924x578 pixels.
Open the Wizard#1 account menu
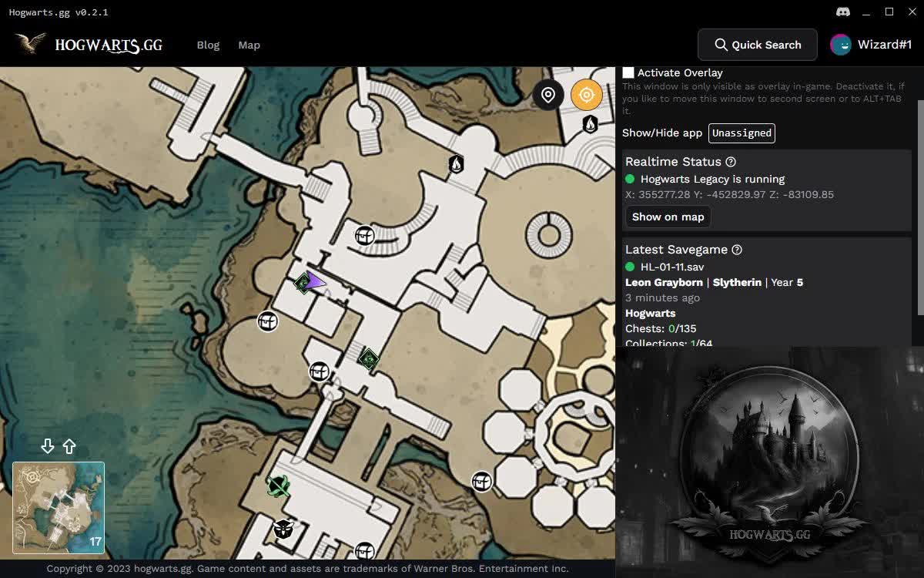[x=872, y=45]
